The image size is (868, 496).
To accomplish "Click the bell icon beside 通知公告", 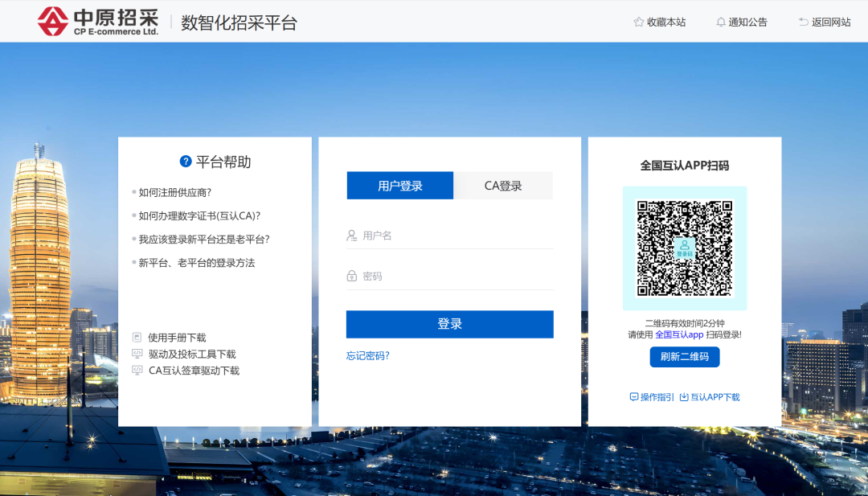I will click(721, 23).
